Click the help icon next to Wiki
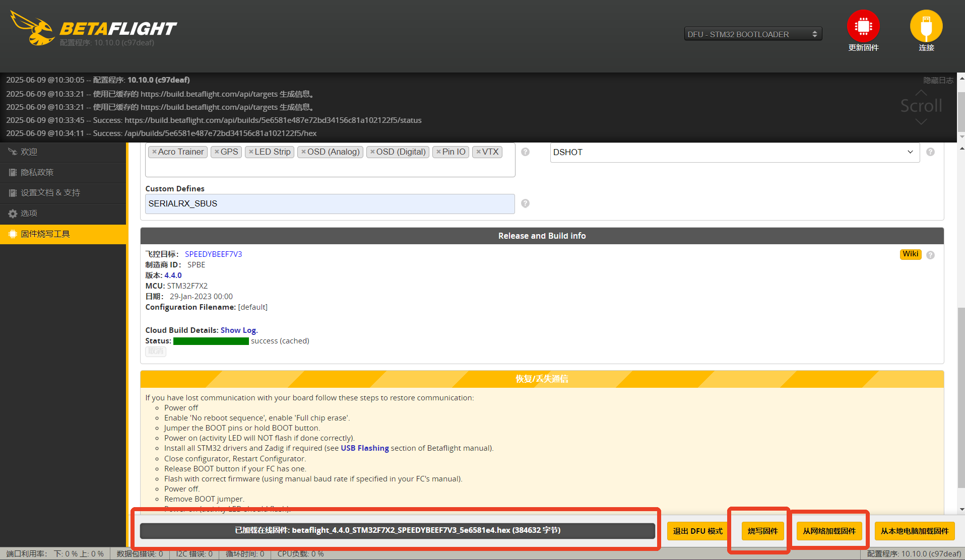 point(930,255)
